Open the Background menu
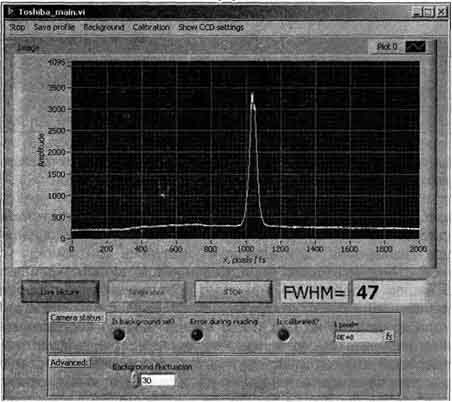 click(104, 27)
